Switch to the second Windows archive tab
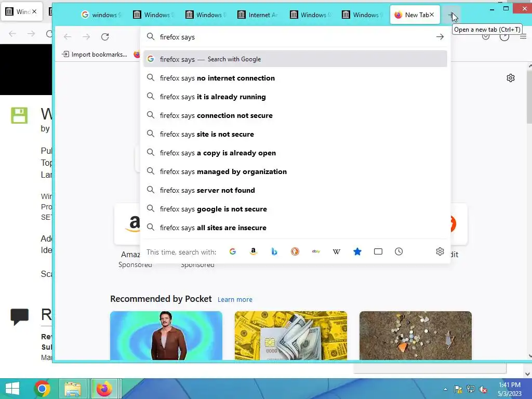Screen dimensions: 532x399 206,15
